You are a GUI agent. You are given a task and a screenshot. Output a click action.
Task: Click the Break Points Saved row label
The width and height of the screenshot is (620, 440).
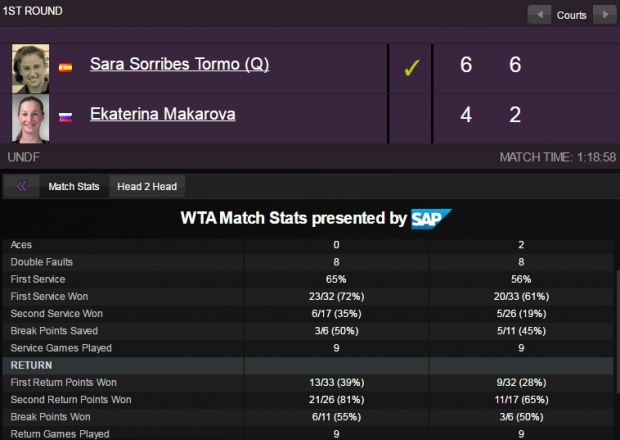(54, 331)
